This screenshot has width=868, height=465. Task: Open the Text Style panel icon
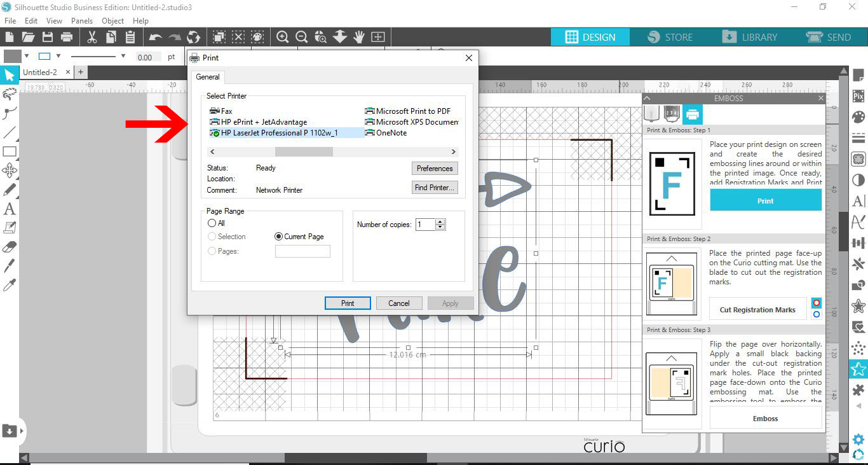pyautogui.click(x=858, y=201)
